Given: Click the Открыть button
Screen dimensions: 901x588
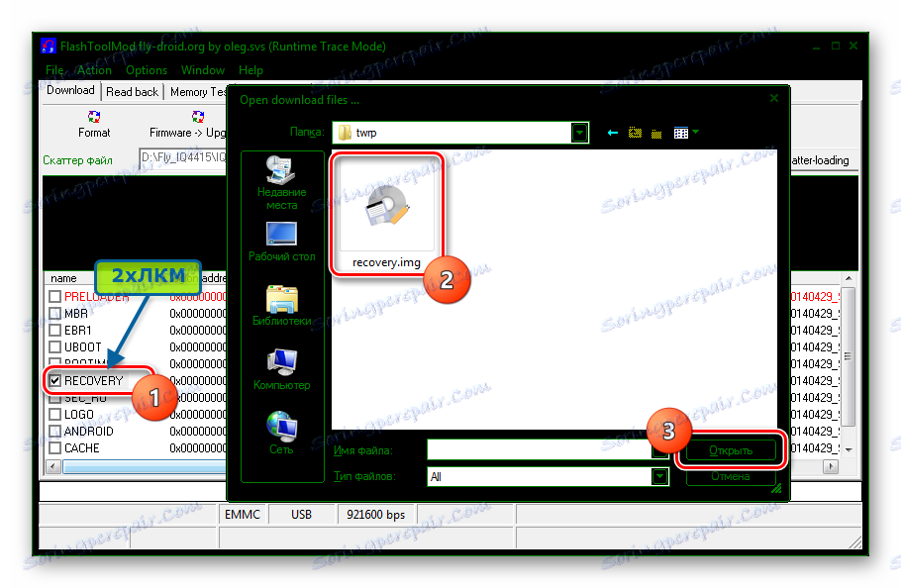Looking at the screenshot, I should pos(731,448).
